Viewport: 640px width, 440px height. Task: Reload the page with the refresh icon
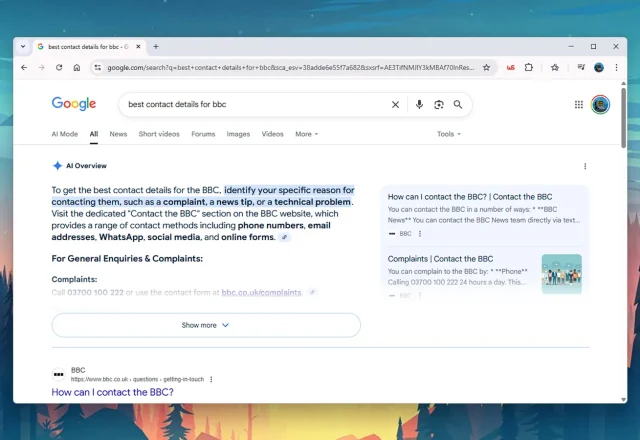[59, 68]
